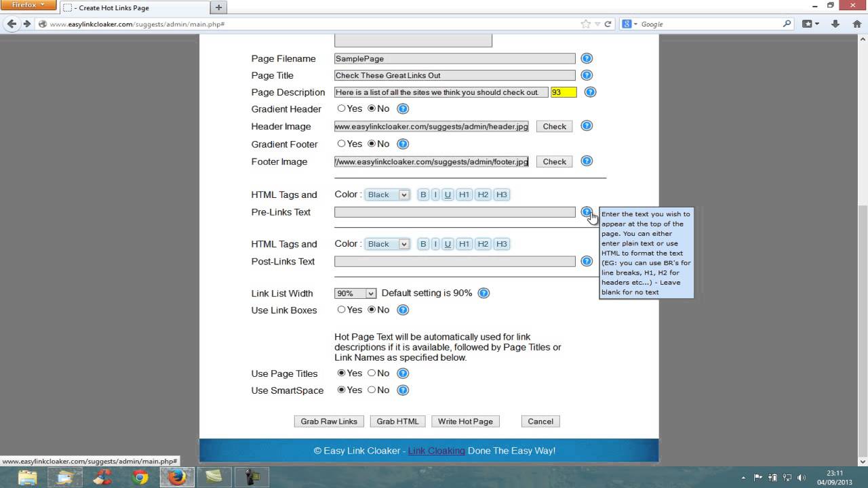Open Link List Width 90% dropdown

[355, 293]
